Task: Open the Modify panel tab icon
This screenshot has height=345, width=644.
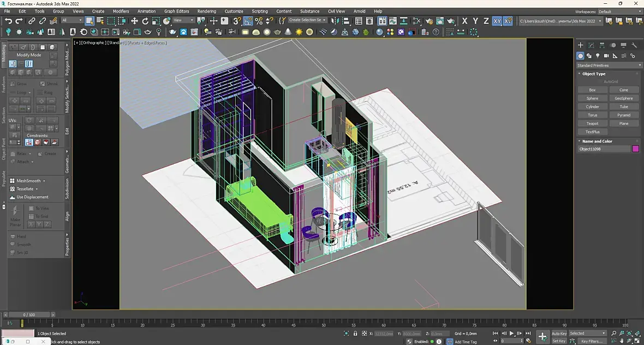Action: click(591, 45)
